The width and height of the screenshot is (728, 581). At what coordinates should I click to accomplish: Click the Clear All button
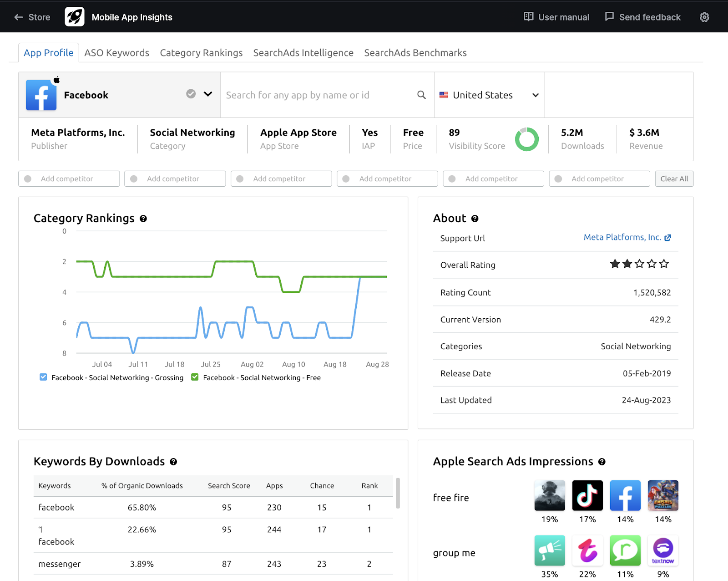click(x=674, y=178)
